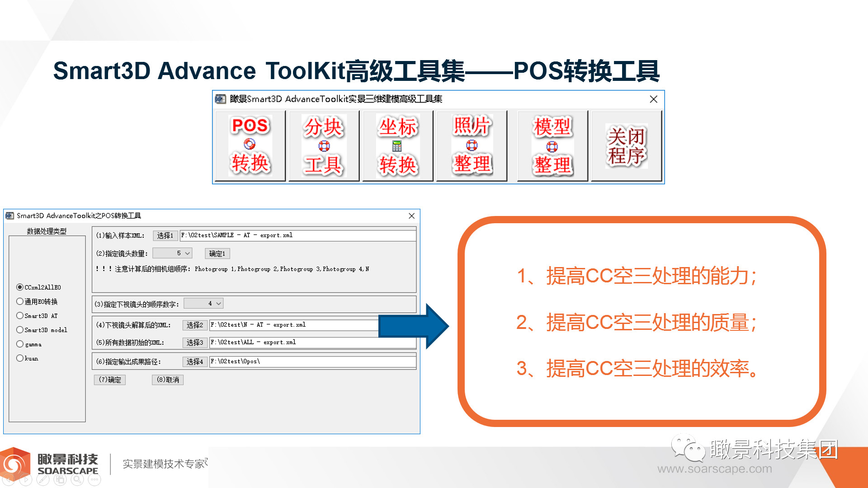This screenshot has width=868, height=488.
Task: Select the CCxml2AllEO radio option
Action: [x=39, y=287]
